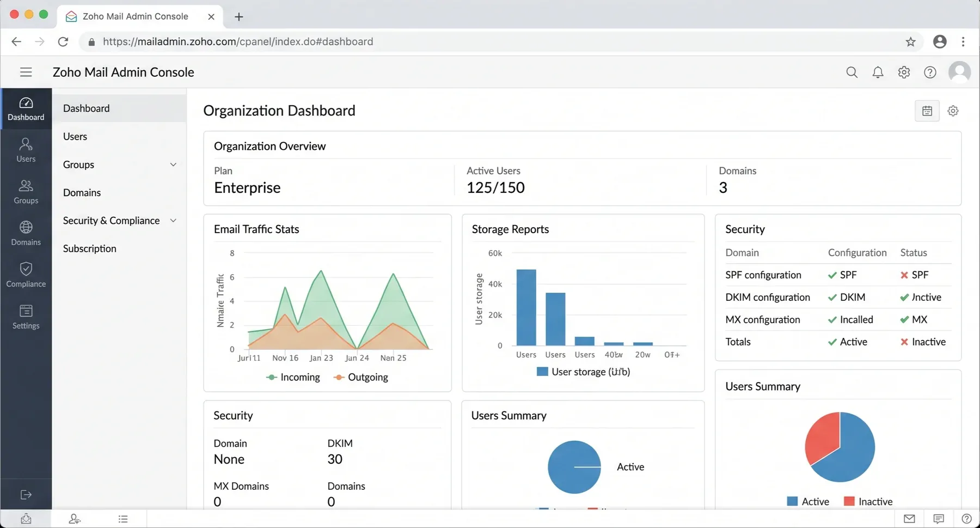
Task: Expand the Security & Compliance chevron
Action: 173,221
